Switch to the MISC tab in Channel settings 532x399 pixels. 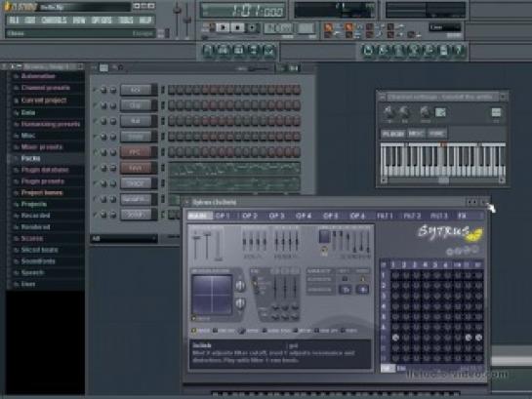(416, 134)
